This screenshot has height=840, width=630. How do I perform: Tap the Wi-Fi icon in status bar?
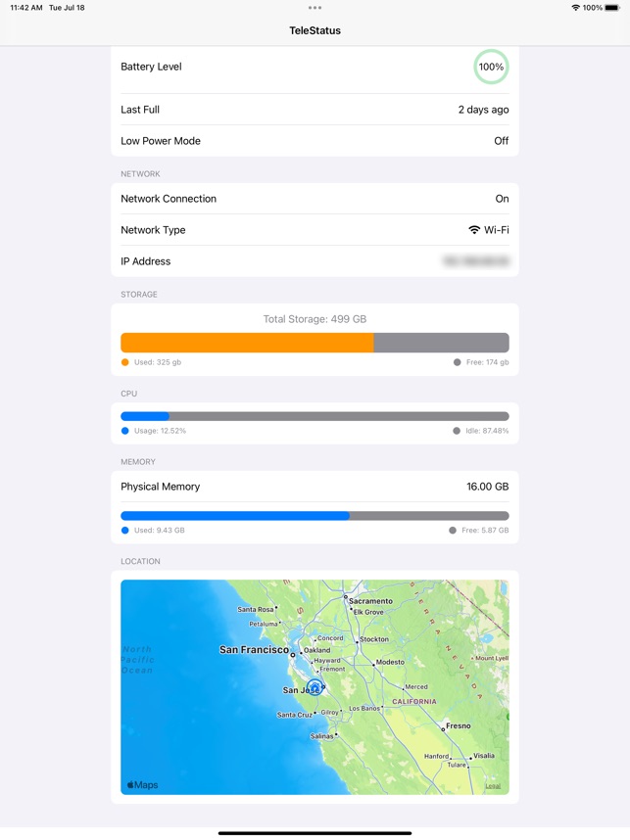tap(575, 8)
